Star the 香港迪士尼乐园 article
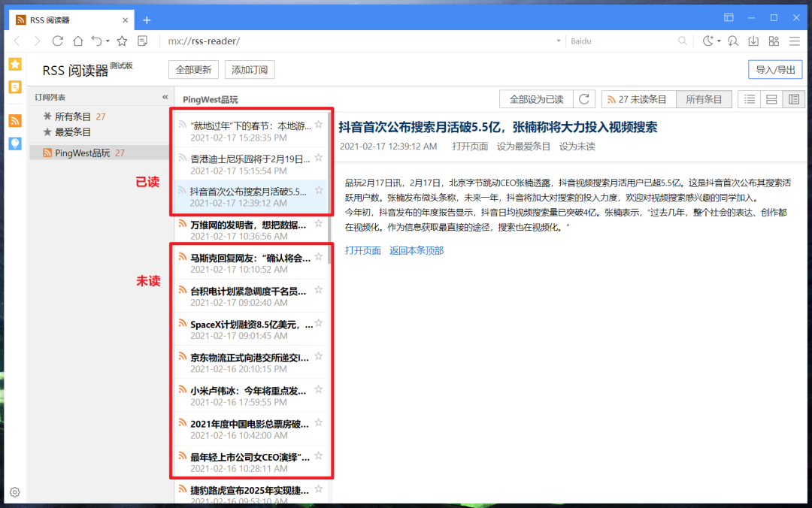812x508 pixels. [319, 157]
